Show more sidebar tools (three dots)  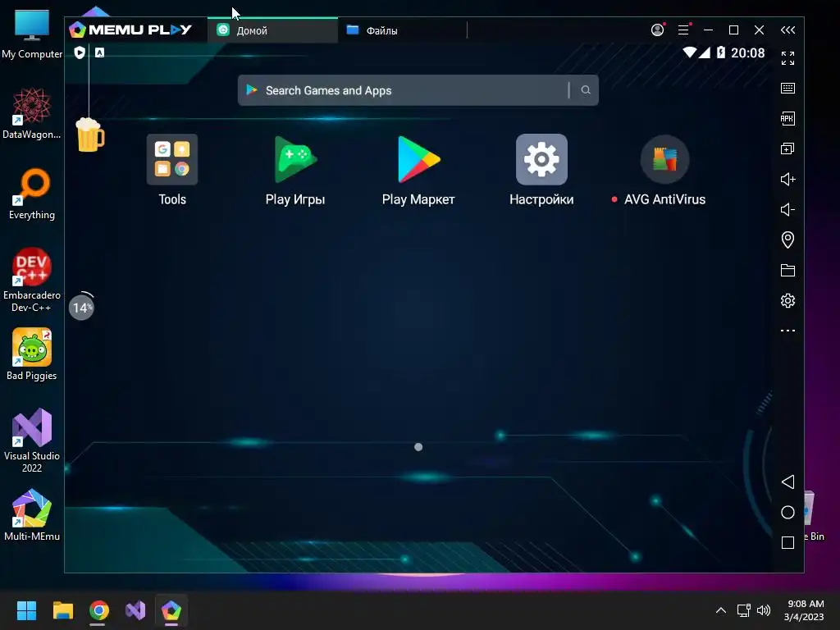click(x=787, y=331)
